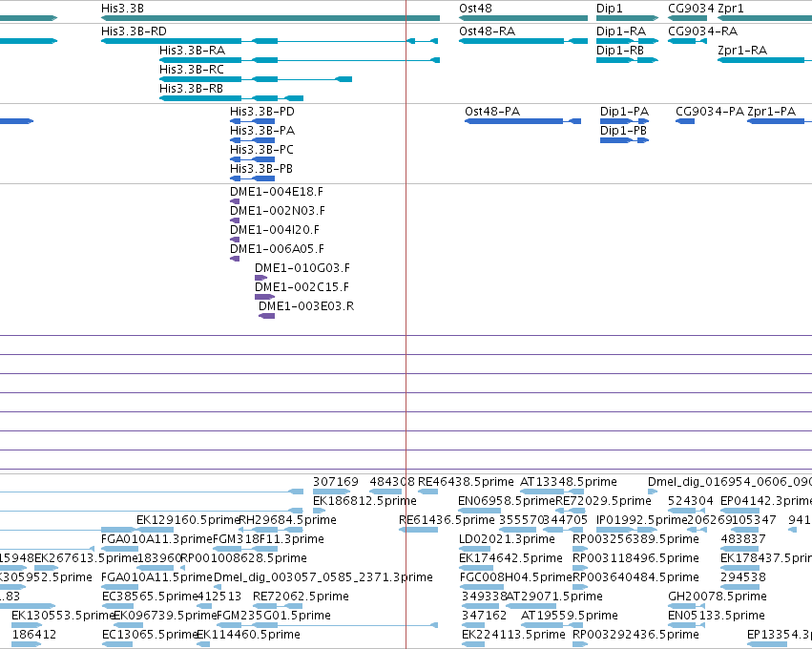812x649 pixels.
Task: Select the Dip1 gene feature
Action: [x=627, y=18]
